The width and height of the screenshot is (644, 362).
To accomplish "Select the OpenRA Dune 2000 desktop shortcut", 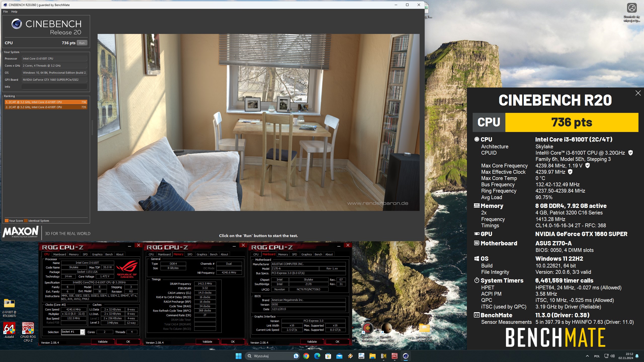I will pyautogui.click(x=386, y=332).
